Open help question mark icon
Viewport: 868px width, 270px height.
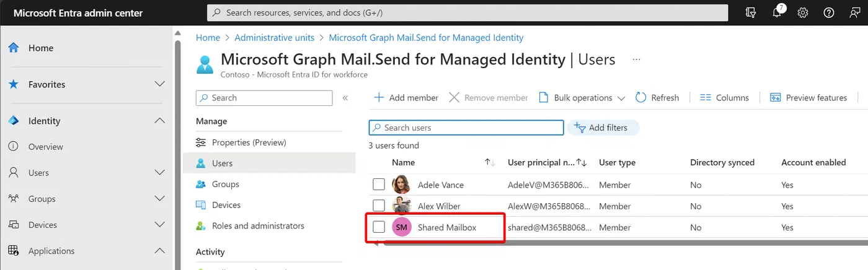829,12
